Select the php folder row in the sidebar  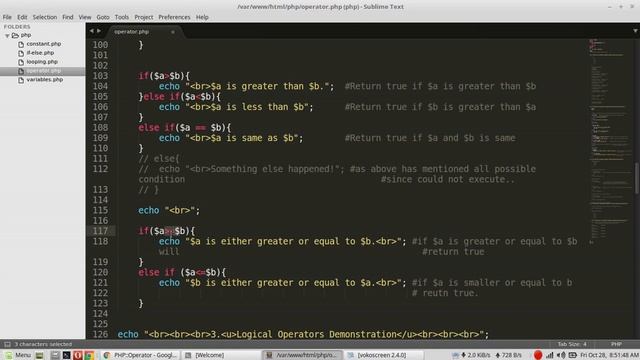point(42,35)
